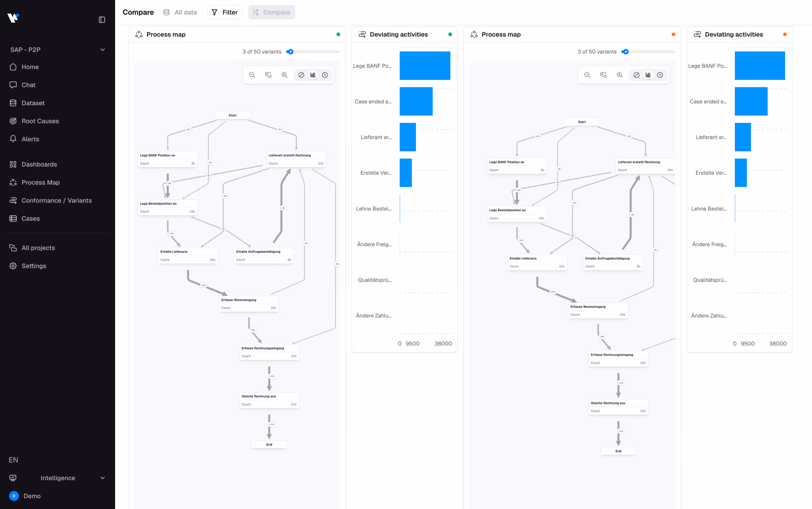Viewport: 812px width, 509px height.
Task: Collapse the sidebar panel icon
Action: pos(102,20)
